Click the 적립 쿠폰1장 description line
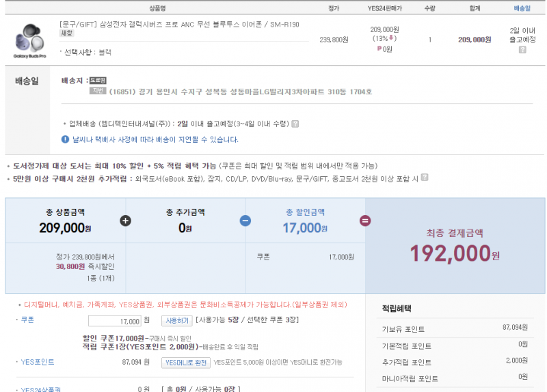This screenshot has width=547, height=392. click(x=170, y=347)
